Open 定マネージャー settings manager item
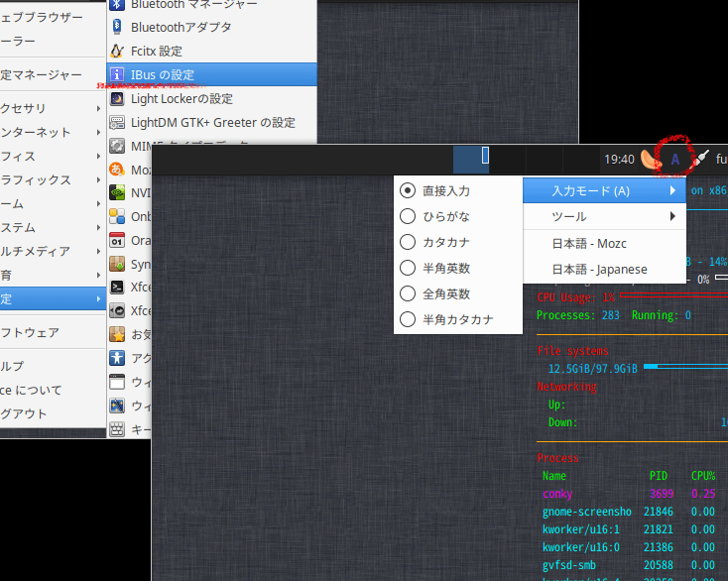Image resolution: width=728 pixels, height=581 pixels. click(x=53, y=74)
